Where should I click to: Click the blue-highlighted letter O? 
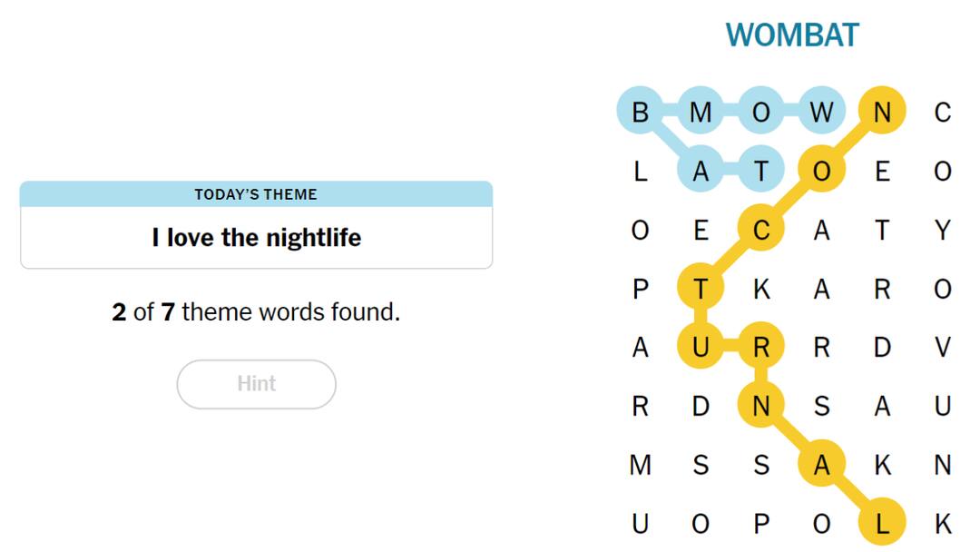pyautogui.click(x=761, y=112)
